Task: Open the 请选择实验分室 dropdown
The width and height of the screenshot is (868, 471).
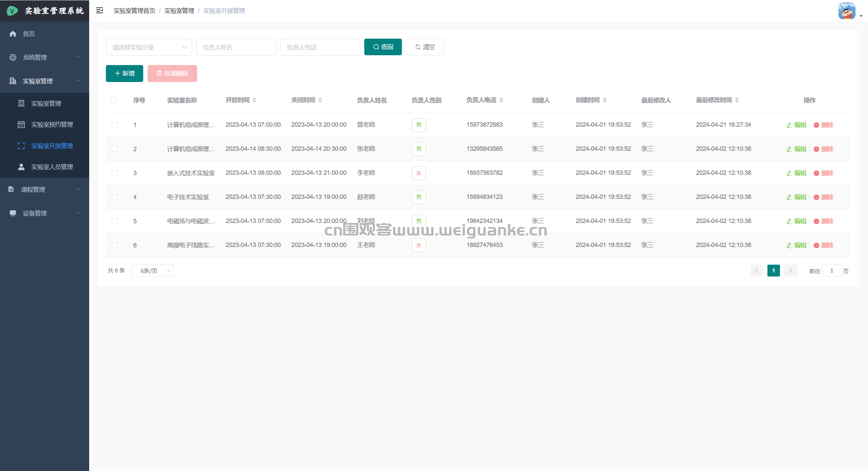Action: (149, 47)
